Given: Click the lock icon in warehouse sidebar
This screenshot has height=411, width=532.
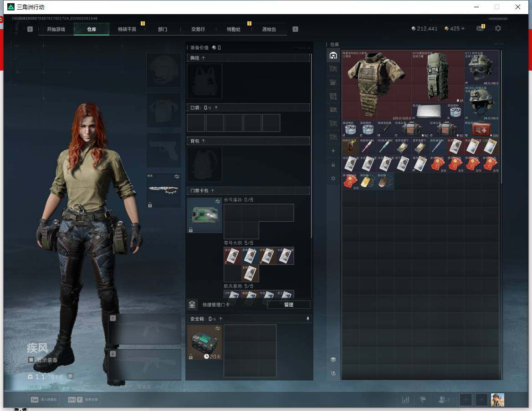Looking at the screenshot, I should 333,164.
